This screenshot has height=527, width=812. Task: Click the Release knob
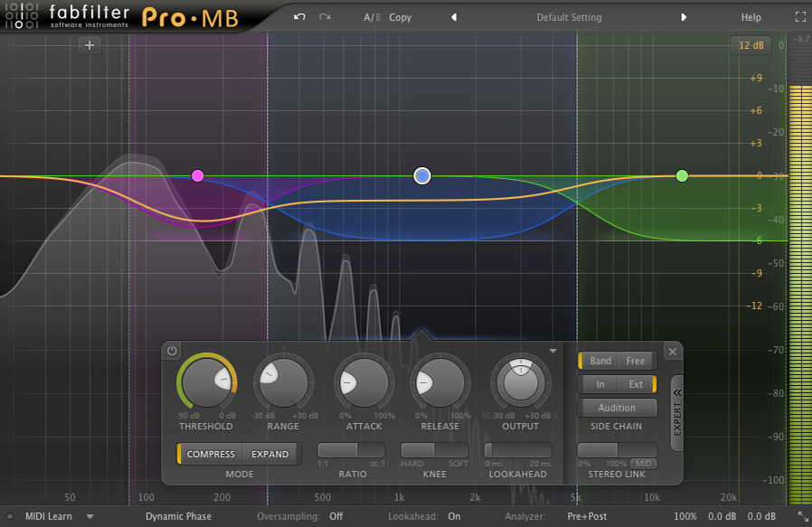(440, 382)
